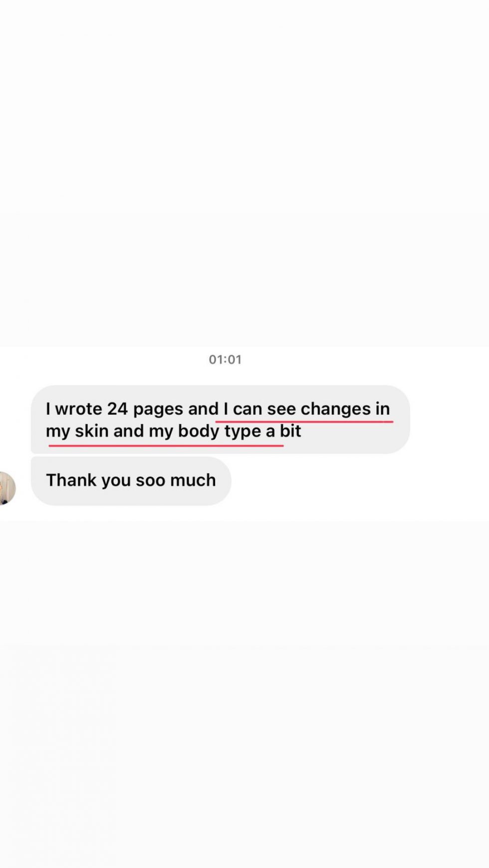The height and width of the screenshot is (868, 489).
Task: Click the word "Thank" in second bubble
Action: (71, 480)
